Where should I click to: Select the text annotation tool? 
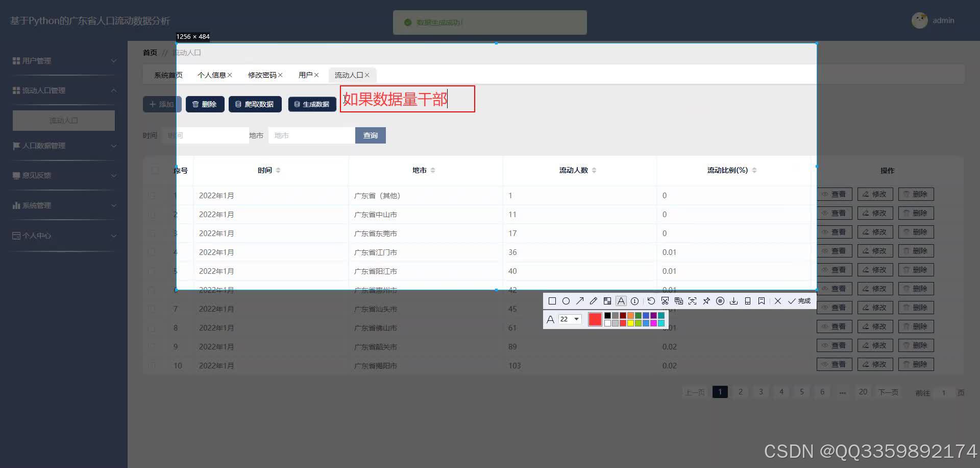click(x=621, y=301)
